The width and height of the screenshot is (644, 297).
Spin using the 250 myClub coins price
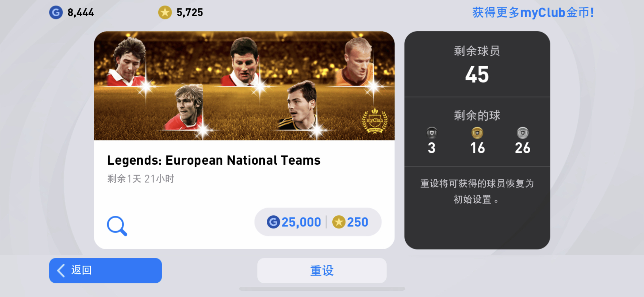[x=350, y=222]
